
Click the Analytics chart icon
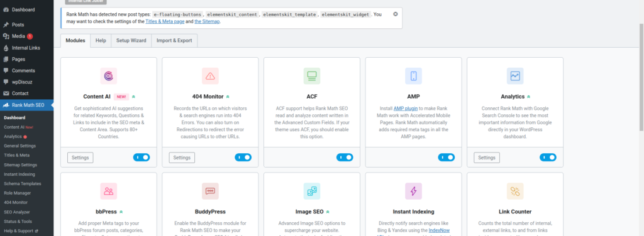click(515, 76)
